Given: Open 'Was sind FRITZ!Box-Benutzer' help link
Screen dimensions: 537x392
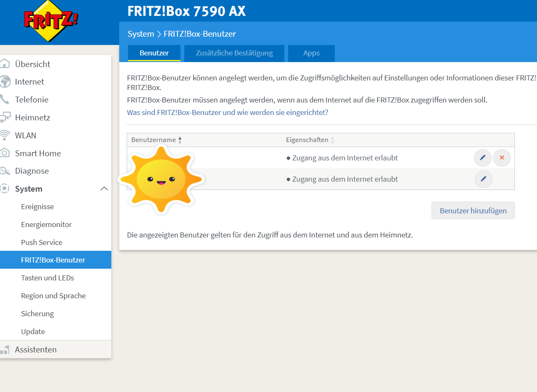Looking at the screenshot, I should click(228, 112).
